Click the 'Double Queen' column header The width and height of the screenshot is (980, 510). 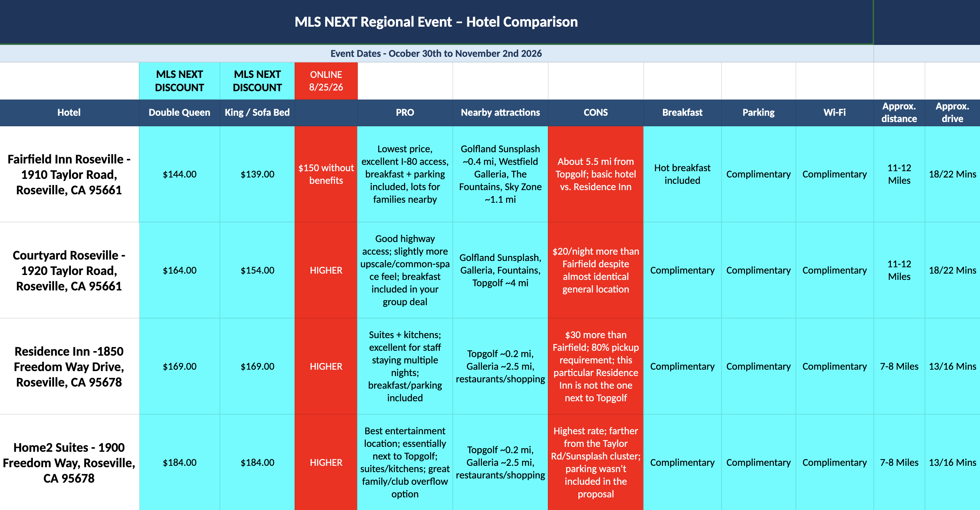(x=180, y=113)
